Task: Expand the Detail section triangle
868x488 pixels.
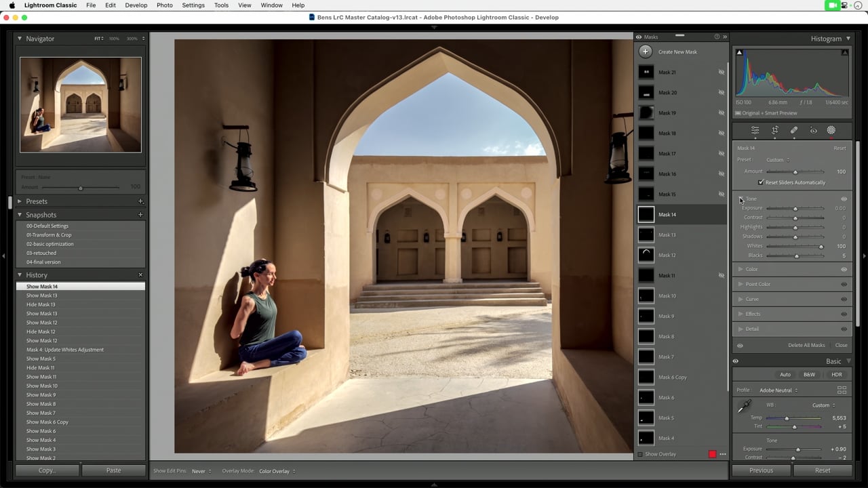Action: click(x=741, y=329)
